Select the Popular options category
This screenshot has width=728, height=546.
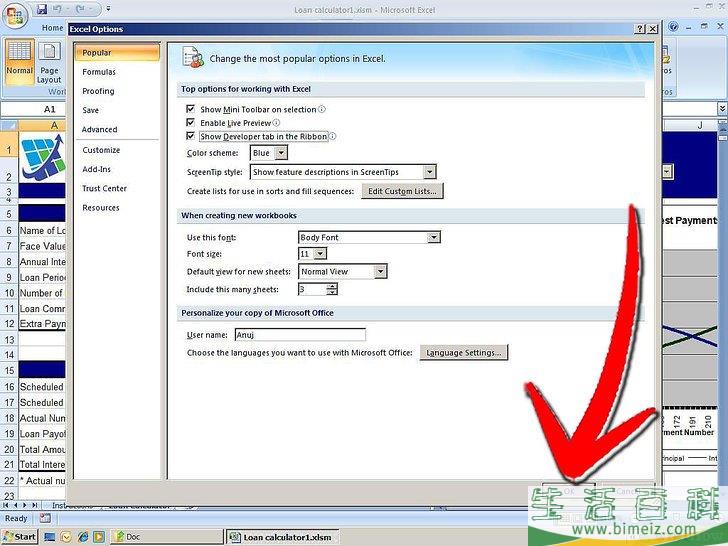117,52
